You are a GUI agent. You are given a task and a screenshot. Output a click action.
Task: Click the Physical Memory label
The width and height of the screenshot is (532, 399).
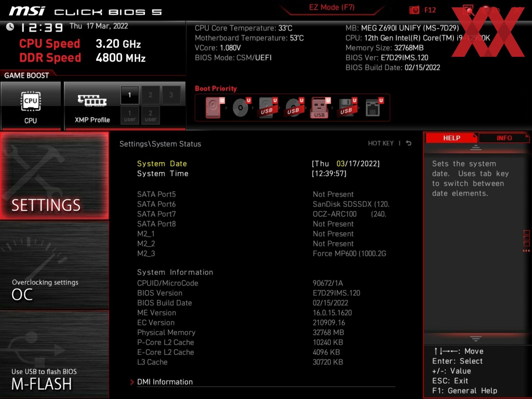click(166, 332)
